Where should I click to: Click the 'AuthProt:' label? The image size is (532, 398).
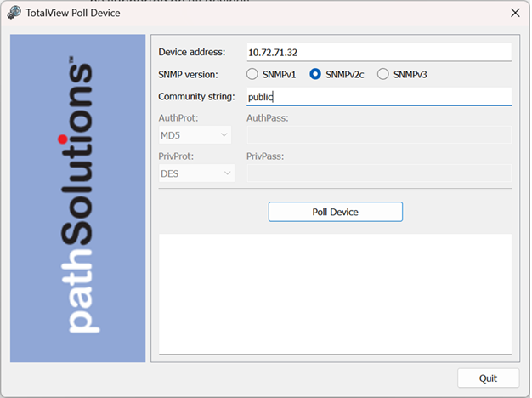pos(178,118)
